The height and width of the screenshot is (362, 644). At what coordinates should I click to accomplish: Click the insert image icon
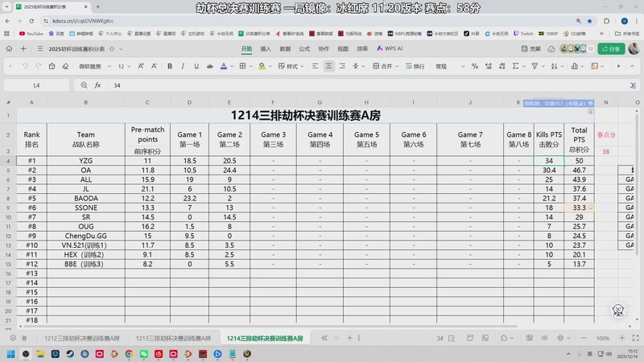click(x=594, y=66)
